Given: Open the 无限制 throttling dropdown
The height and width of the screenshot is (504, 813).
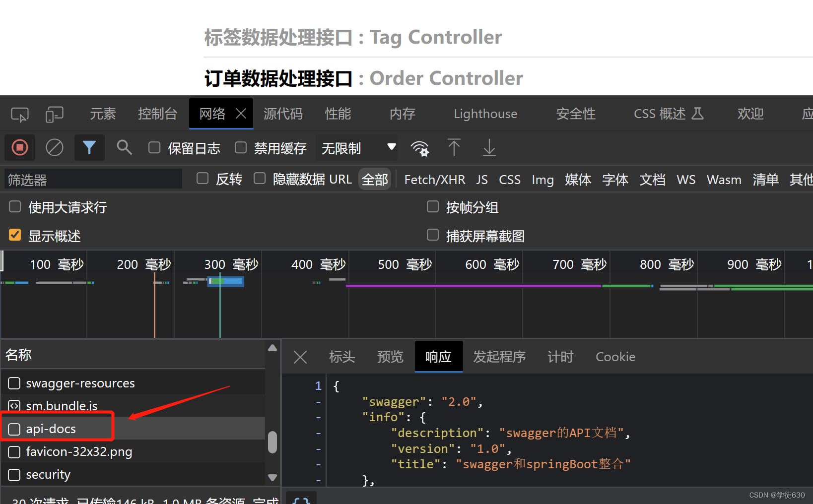Looking at the screenshot, I should point(357,147).
